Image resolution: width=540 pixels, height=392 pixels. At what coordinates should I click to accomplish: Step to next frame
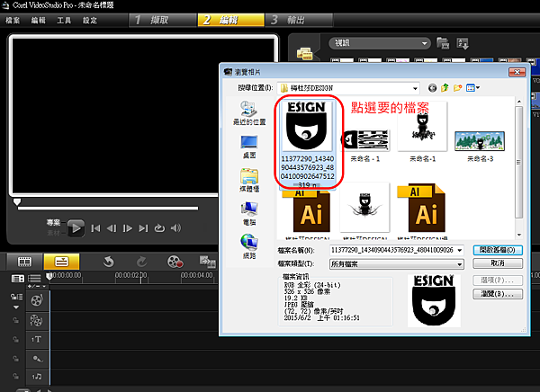[x=128, y=228]
